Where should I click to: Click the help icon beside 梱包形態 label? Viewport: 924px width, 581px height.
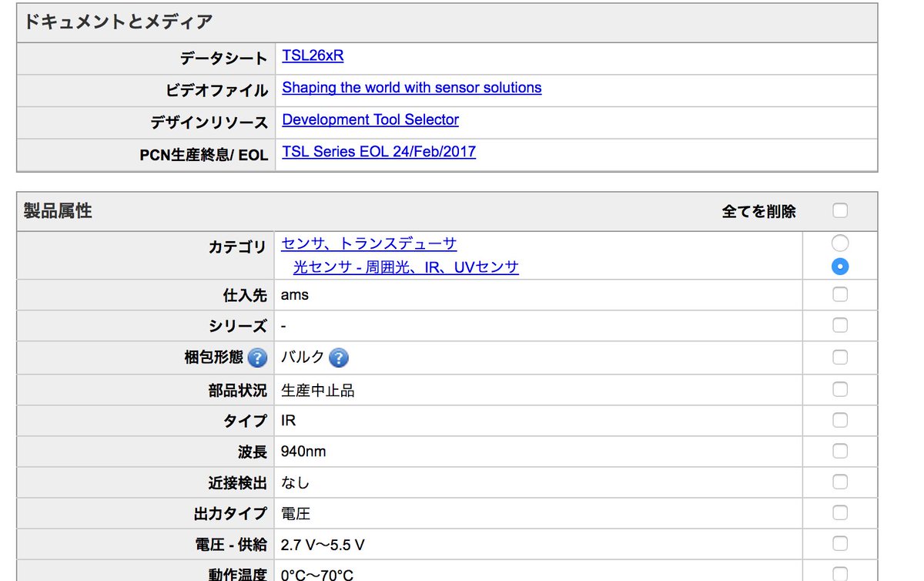tap(257, 358)
